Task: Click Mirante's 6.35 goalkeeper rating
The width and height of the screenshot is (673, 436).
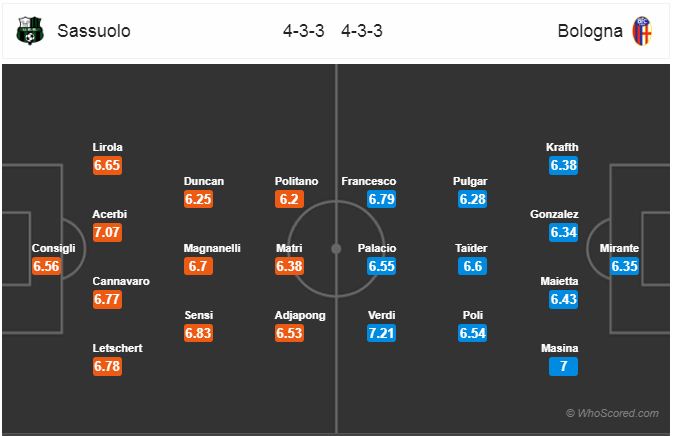Action: (624, 266)
